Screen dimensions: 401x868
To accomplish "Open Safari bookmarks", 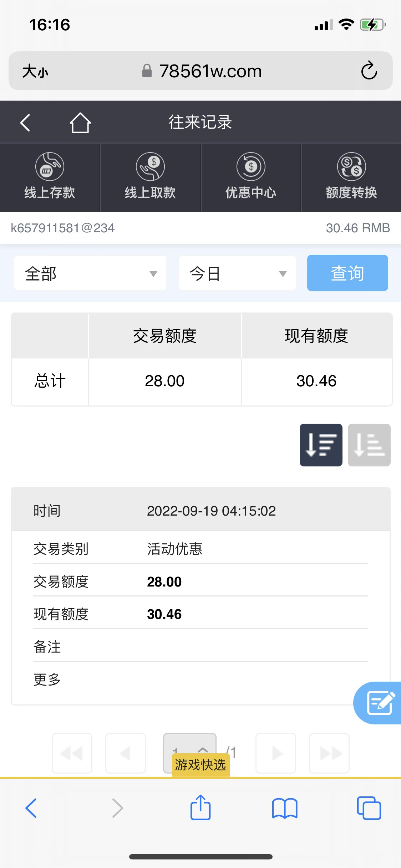I will click(x=284, y=808).
